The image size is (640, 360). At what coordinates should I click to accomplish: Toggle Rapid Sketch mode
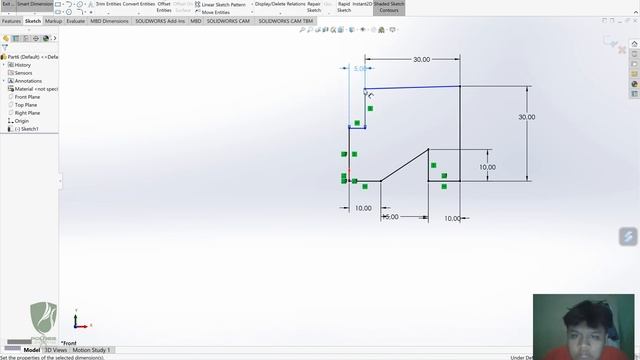tap(344, 7)
